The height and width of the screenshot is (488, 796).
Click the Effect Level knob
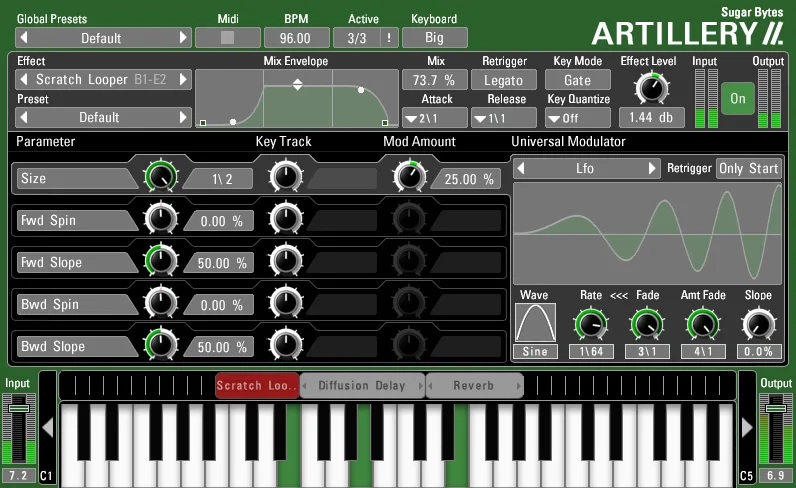tap(650, 88)
